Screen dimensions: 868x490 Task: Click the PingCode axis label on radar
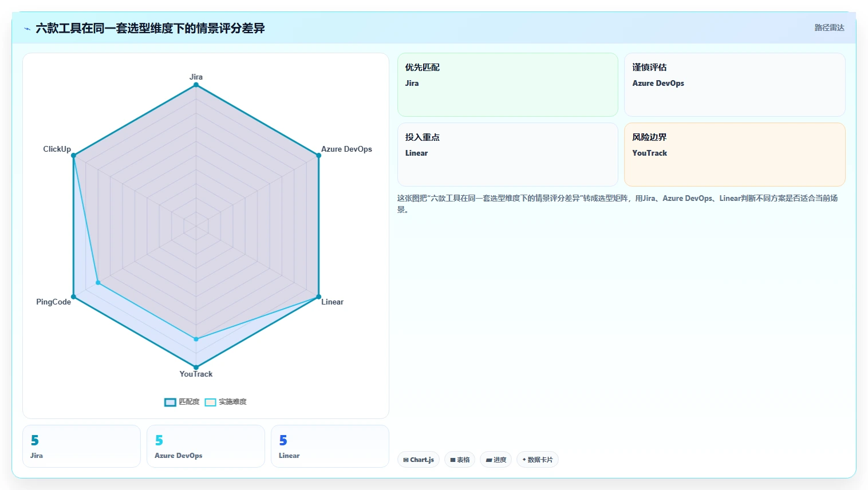pos(54,302)
